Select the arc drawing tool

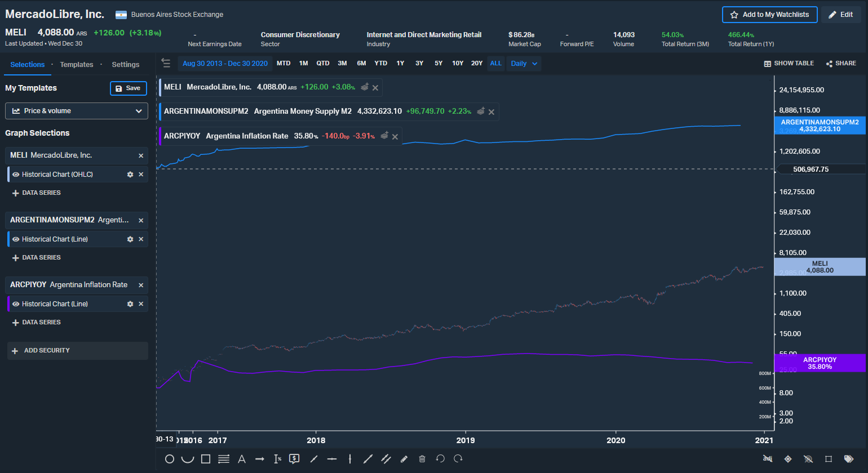click(x=188, y=459)
